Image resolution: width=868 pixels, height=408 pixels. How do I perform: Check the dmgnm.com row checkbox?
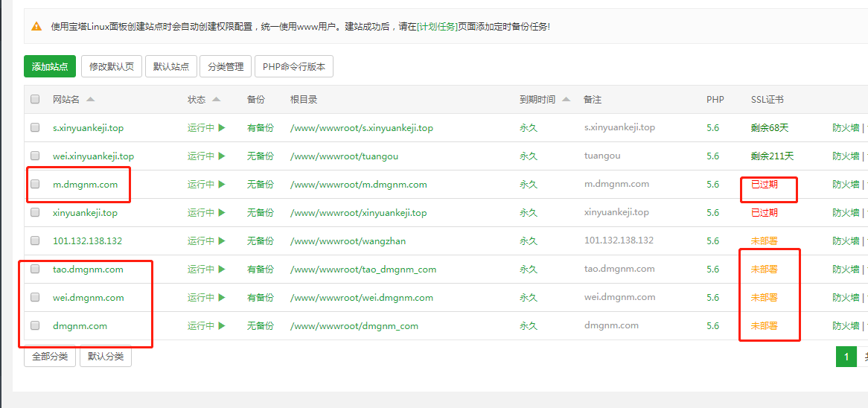35,325
